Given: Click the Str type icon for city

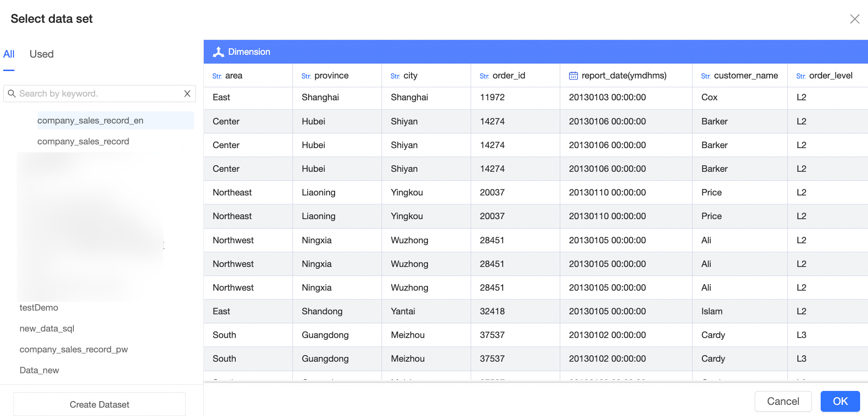Looking at the screenshot, I should tap(395, 76).
